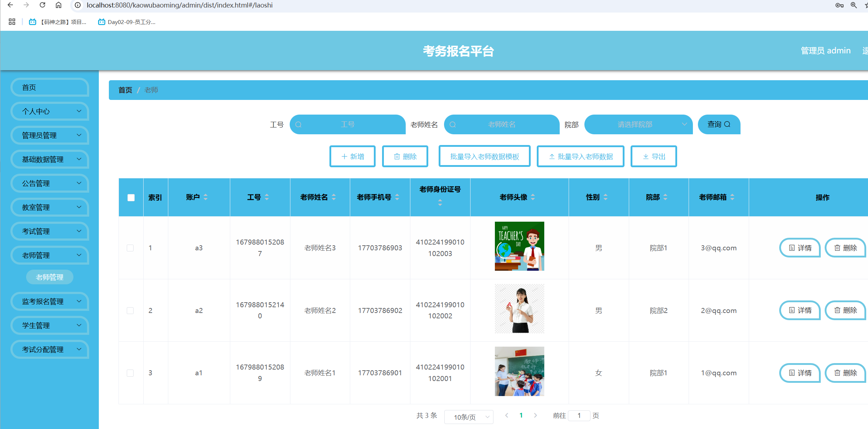Select 首页 in the sidebar

pyautogui.click(x=50, y=87)
